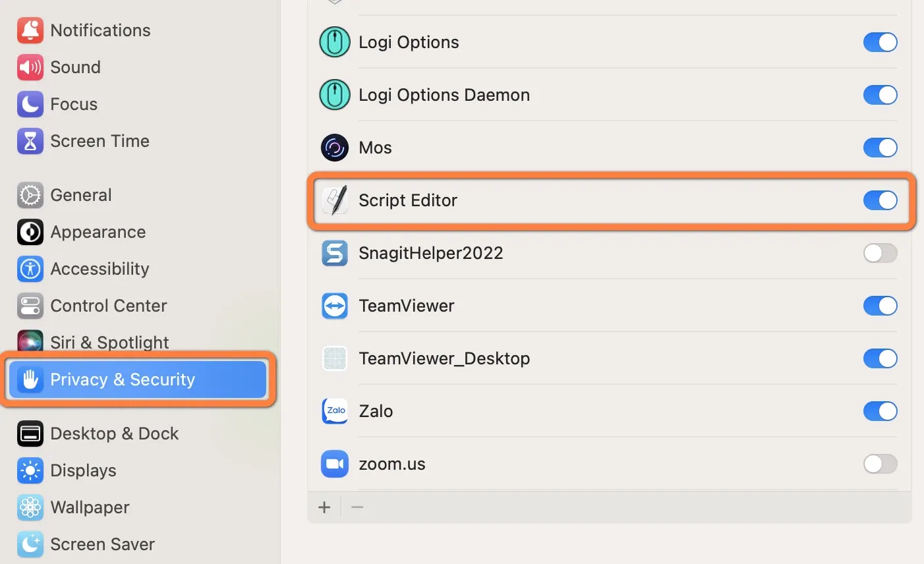Click the Zalo app icon
The image size is (924, 564).
(x=335, y=411)
